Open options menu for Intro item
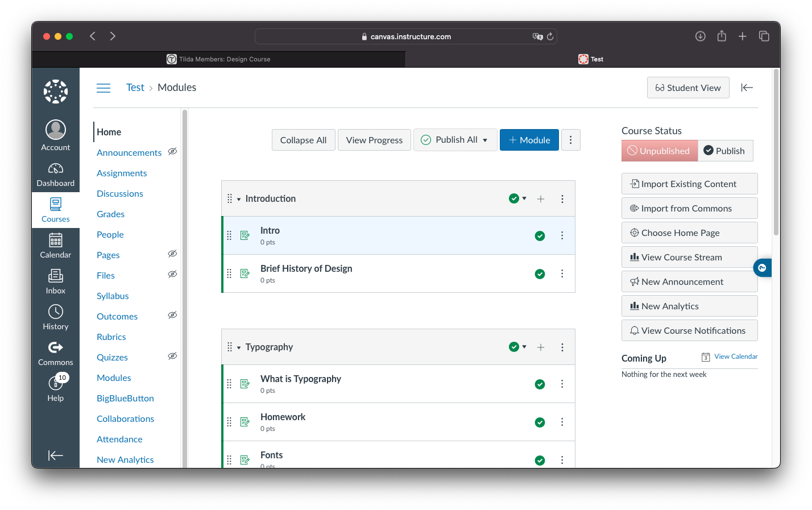Screen dimensions: 812x510 point(562,235)
